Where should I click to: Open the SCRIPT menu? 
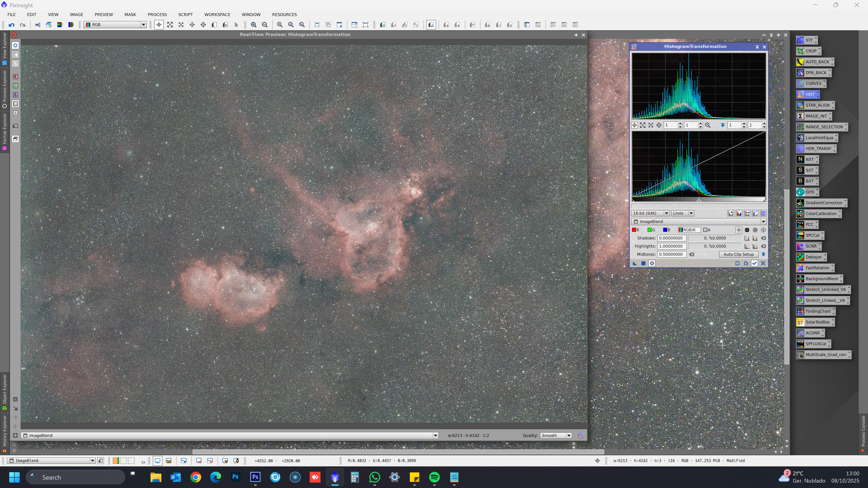[x=185, y=14]
